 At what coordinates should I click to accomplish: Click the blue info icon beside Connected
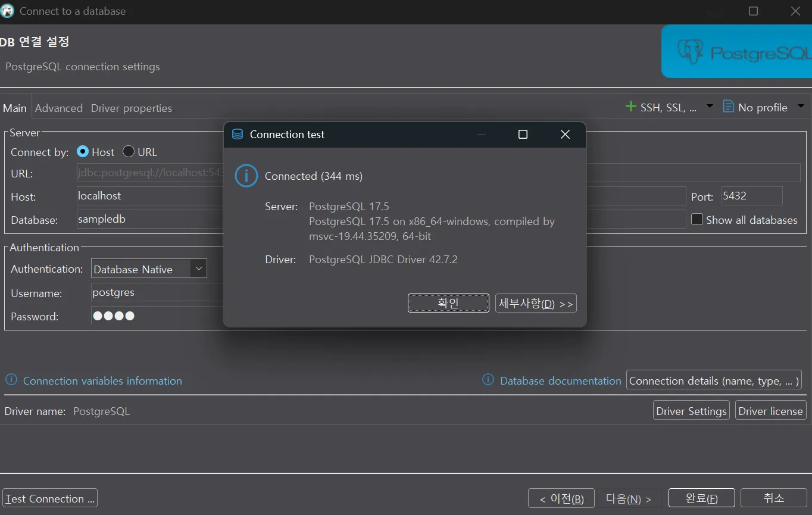pyautogui.click(x=246, y=176)
